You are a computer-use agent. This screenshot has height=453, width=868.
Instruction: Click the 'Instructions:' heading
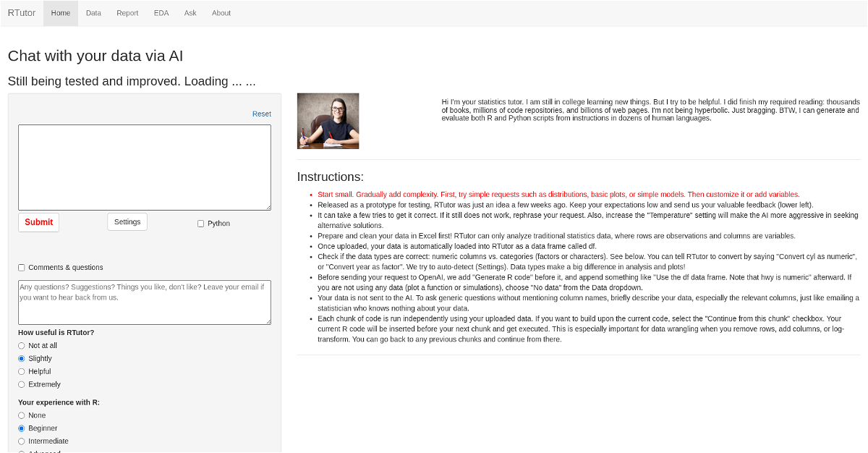click(x=331, y=177)
